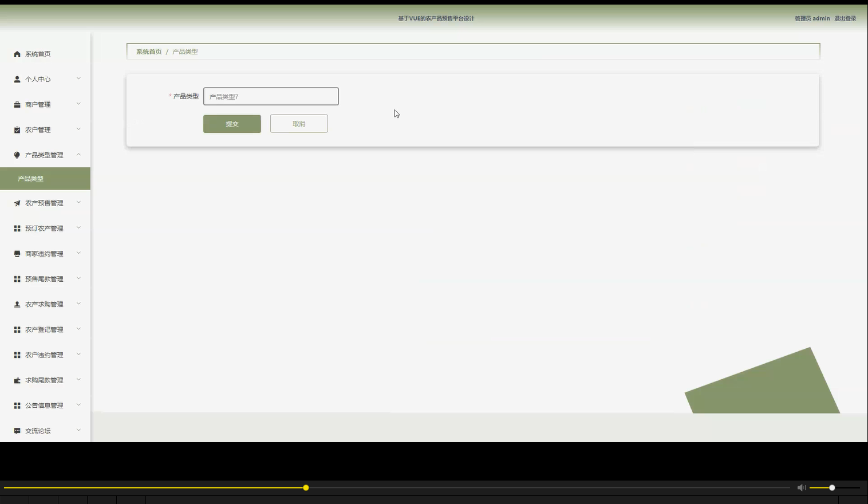The image size is (868, 504).
Task: Open the 农户违约管理 menu label
Action: click(x=44, y=355)
